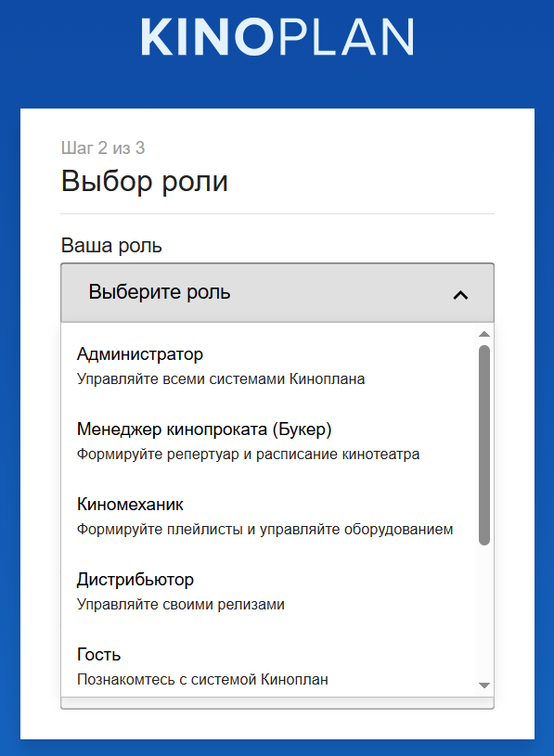
Task: Click "Формируйте плейлисты и управляйте оборудованием" text
Action: [x=265, y=530]
